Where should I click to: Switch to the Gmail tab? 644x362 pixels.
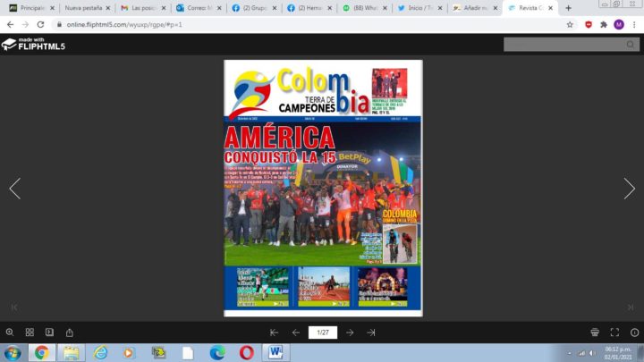click(143, 8)
